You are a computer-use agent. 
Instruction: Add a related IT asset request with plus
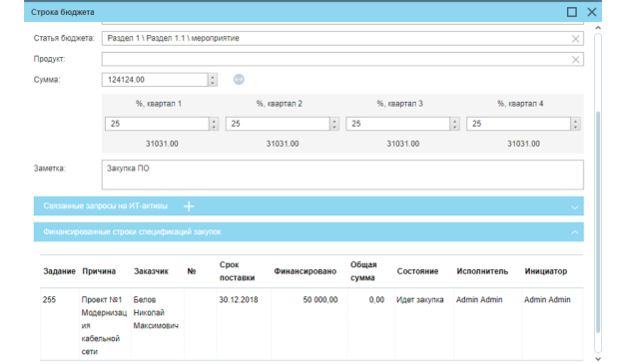pos(189,206)
